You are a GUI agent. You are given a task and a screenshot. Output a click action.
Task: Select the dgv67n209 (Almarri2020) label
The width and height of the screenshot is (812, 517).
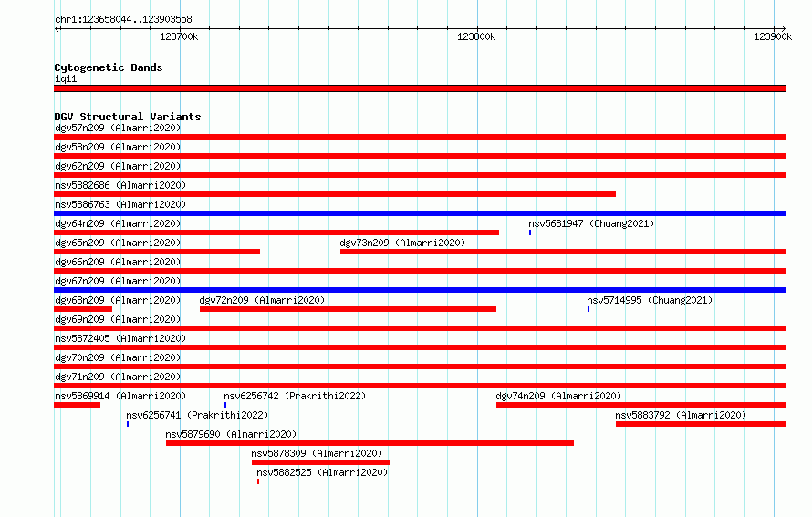coord(118,281)
